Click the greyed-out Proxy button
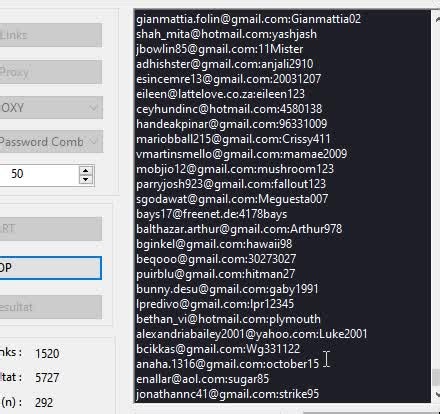Screen dimensions: 440x414 (x=51, y=72)
